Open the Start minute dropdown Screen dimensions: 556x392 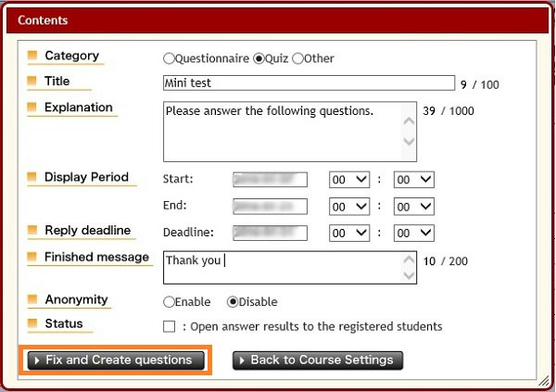pyautogui.click(x=413, y=180)
